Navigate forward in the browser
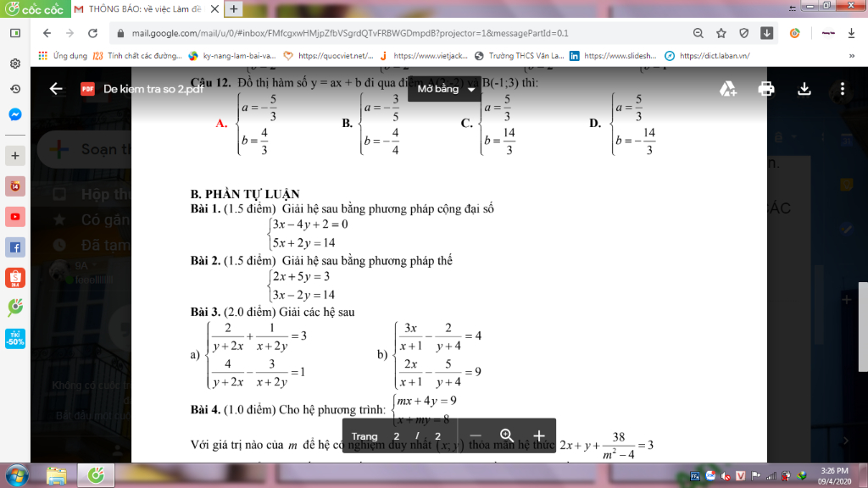This screenshot has height=488, width=868. 70,33
